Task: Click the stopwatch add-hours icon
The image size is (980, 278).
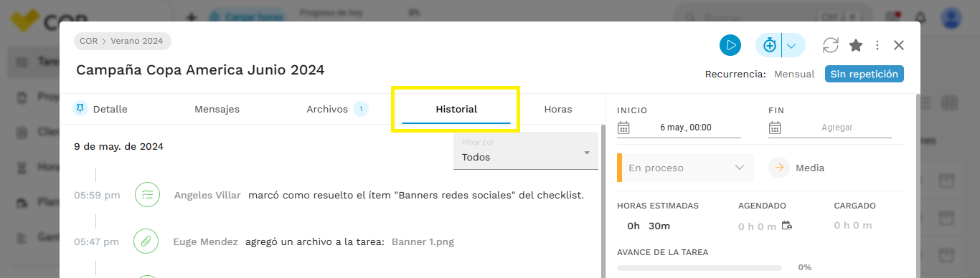Action: (x=769, y=45)
